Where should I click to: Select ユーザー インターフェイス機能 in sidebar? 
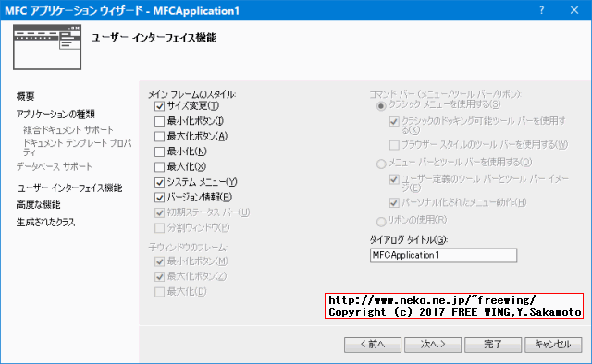tap(70, 188)
